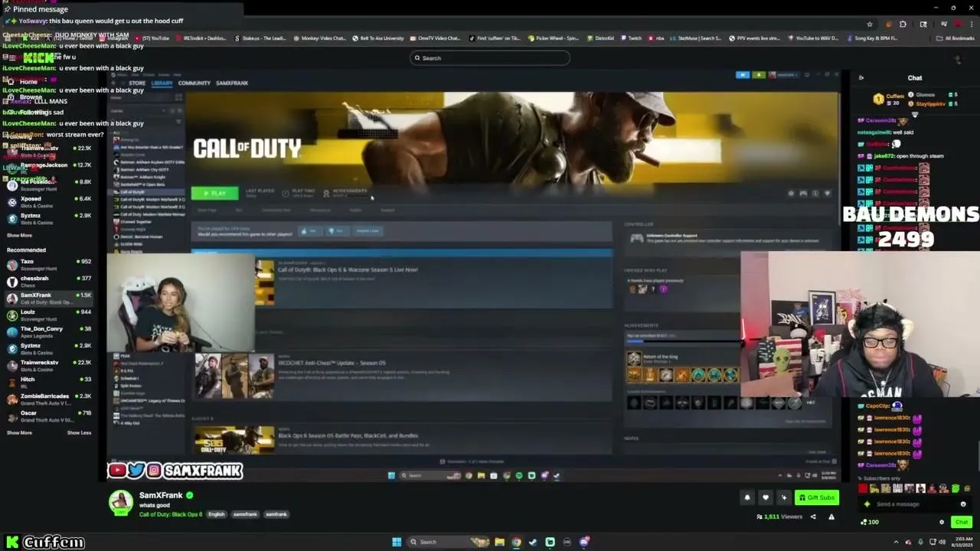Click the favorite heart icon on Steam game page
The height and width of the screenshot is (551, 980).
[x=827, y=194]
